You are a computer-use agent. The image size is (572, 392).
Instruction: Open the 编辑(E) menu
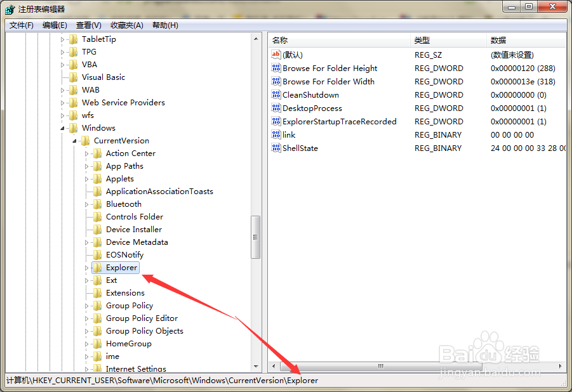(x=55, y=25)
